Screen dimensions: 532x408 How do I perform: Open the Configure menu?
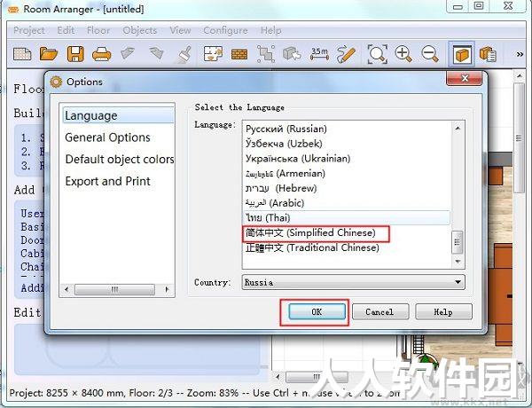225,30
